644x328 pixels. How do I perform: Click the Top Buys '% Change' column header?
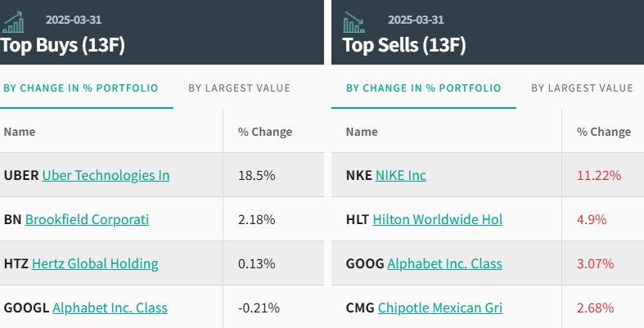click(265, 132)
